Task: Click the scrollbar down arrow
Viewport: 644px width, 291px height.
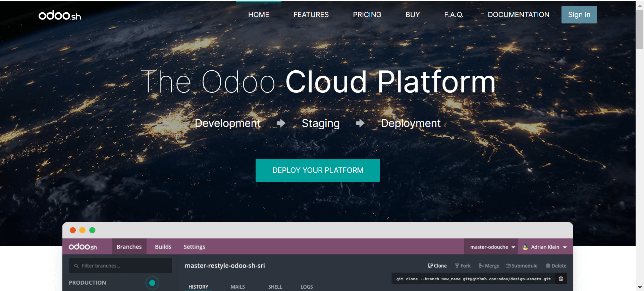Action: click(640, 287)
